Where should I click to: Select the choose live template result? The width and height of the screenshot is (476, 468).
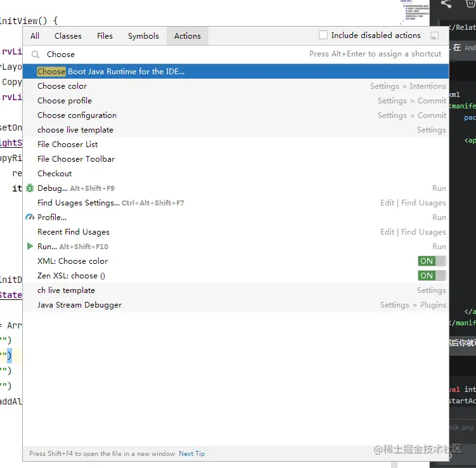click(236, 129)
